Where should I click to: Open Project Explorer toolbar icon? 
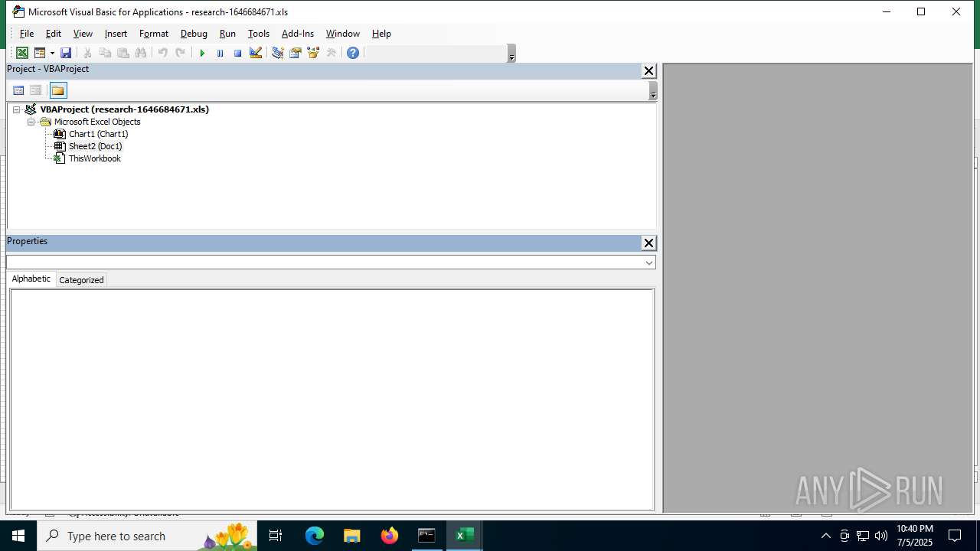(277, 53)
